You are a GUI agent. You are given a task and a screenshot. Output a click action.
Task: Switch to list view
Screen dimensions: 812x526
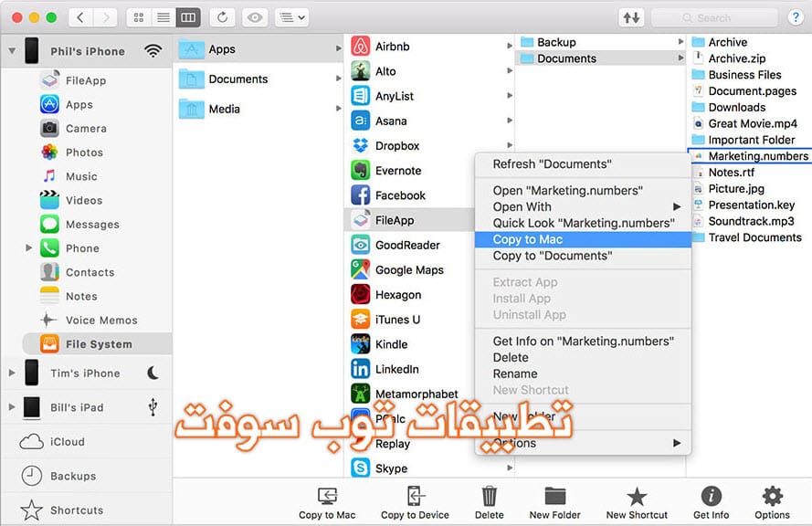pos(163,17)
